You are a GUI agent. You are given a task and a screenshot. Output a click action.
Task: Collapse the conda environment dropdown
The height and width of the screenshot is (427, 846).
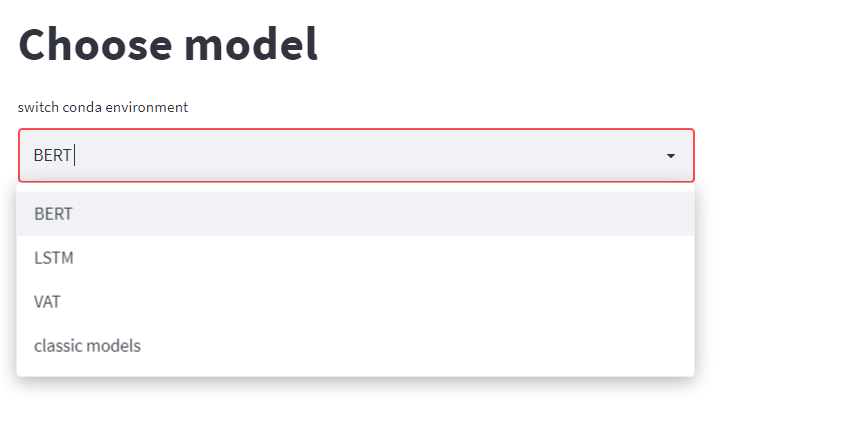click(x=671, y=156)
